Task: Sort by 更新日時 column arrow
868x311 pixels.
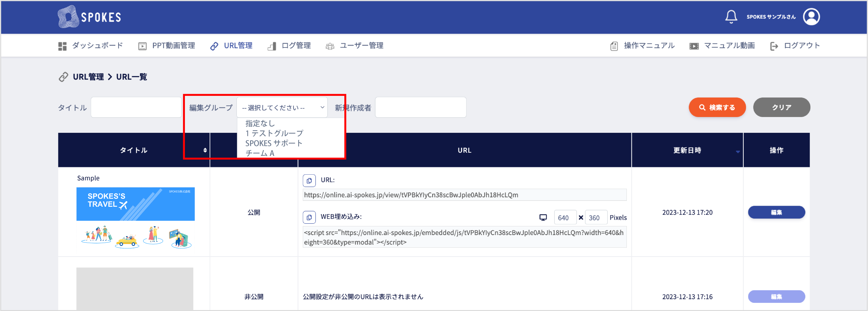Action: 738,152
